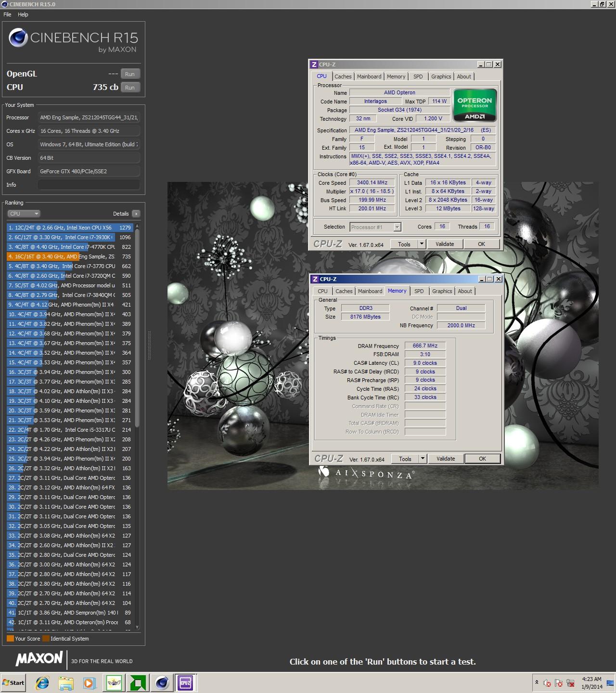Select ranking entry Intel Xeon CPU X56
This screenshot has height=693, width=616.
(70, 228)
